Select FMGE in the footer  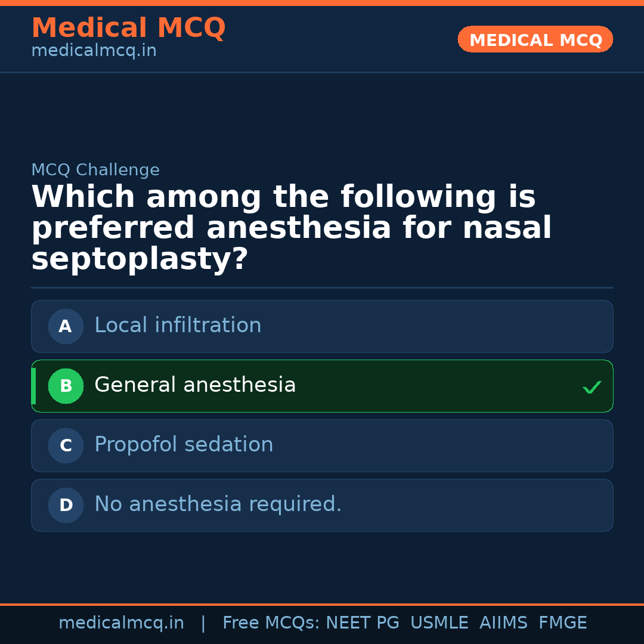pyautogui.click(x=563, y=623)
